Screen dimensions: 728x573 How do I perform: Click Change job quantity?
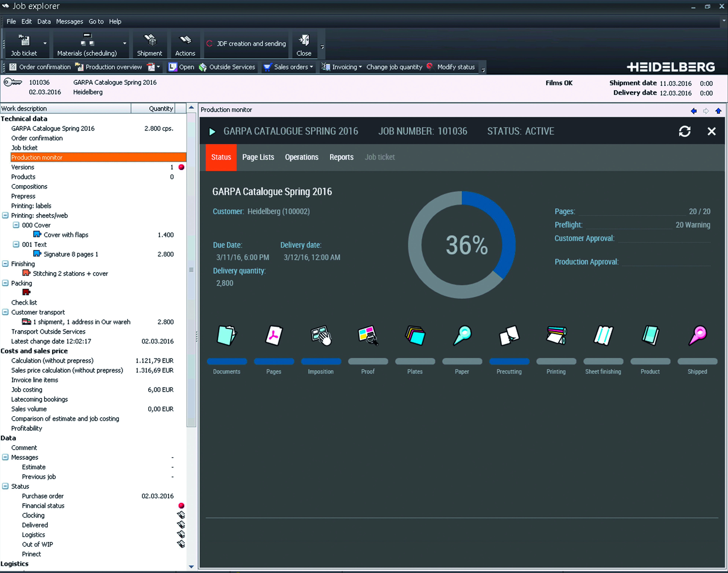[x=394, y=67]
